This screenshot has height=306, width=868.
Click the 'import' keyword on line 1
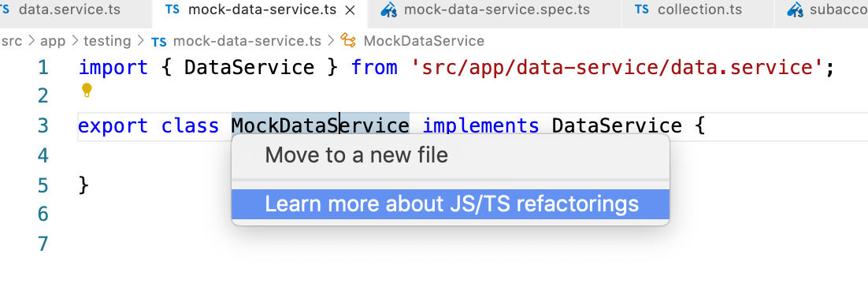click(113, 68)
